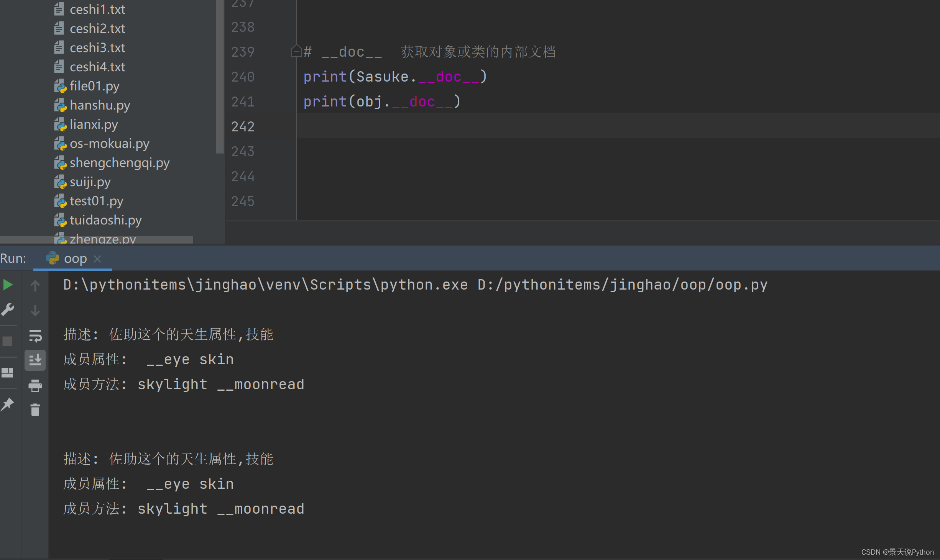Viewport: 940px width, 560px height.
Task: Click the suiji.py Python file icon
Action: coord(60,182)
